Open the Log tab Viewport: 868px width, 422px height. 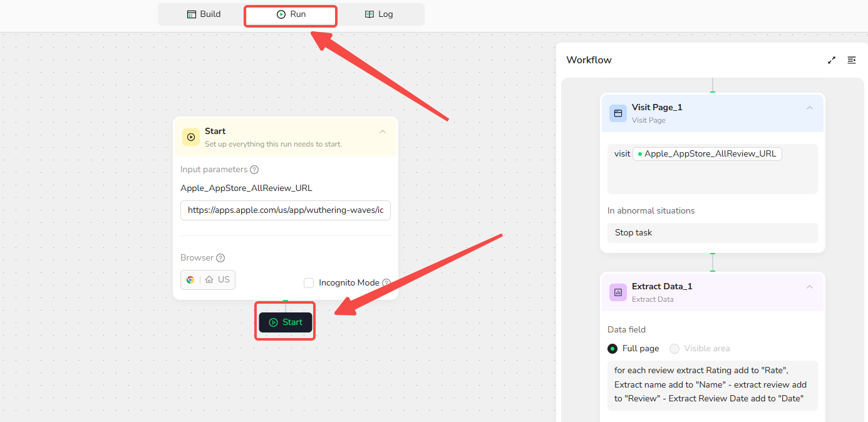379,14
